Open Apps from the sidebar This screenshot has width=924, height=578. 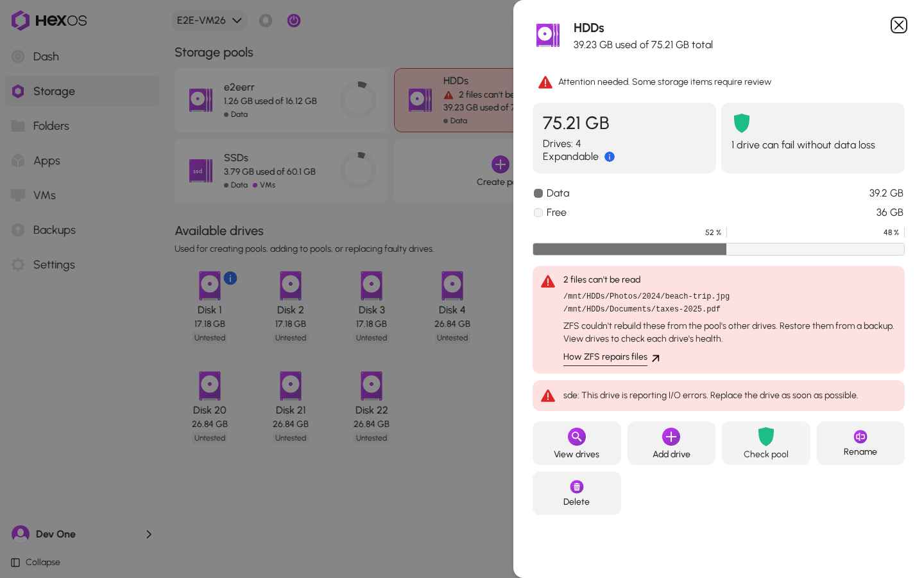click(82, 161)
